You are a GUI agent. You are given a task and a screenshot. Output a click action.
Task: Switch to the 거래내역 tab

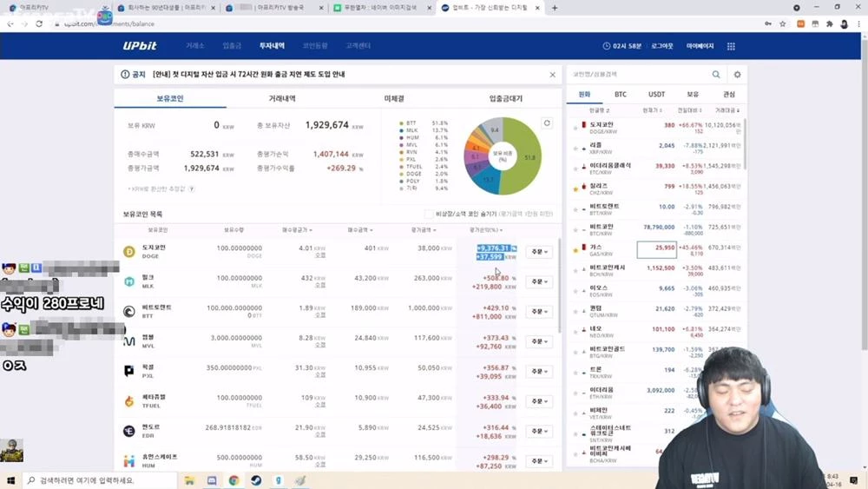282,99
